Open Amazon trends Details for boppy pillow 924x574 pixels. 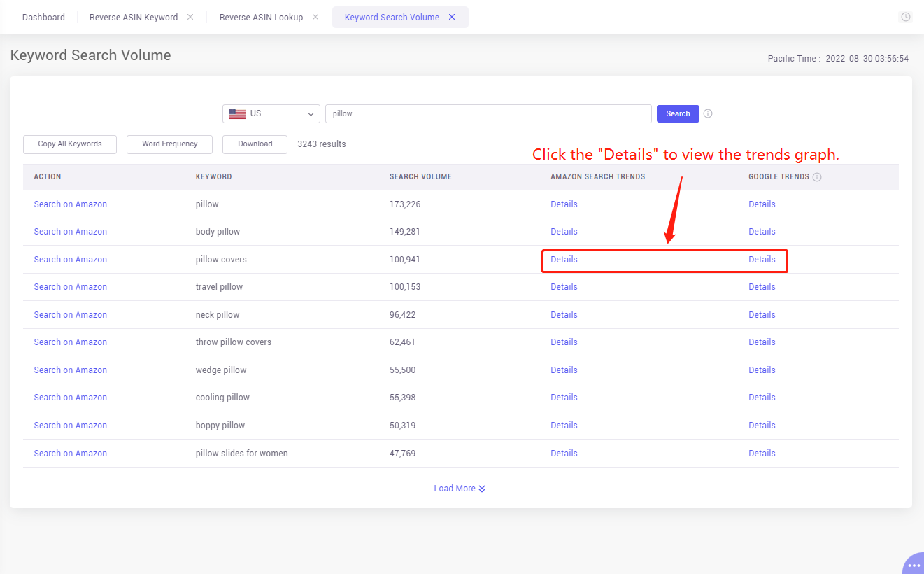point(564,426)
